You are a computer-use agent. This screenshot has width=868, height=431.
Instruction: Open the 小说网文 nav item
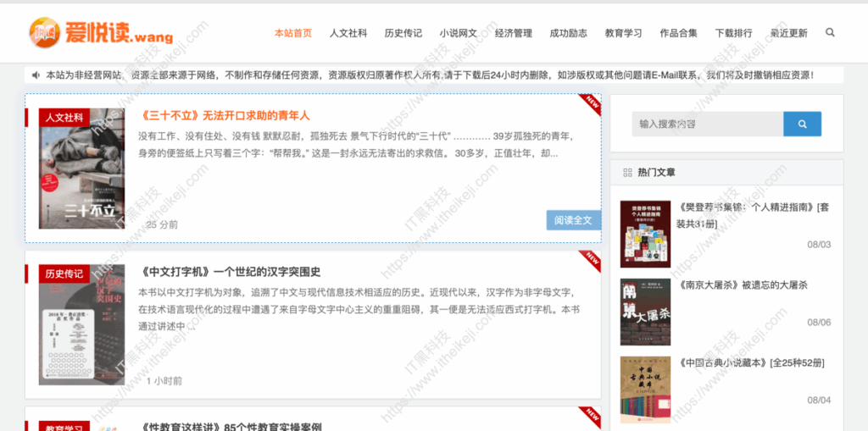click(459, 33)
